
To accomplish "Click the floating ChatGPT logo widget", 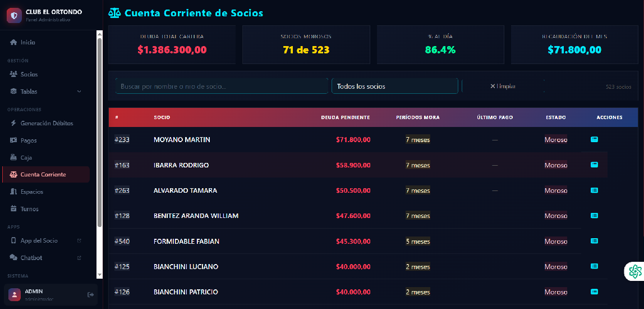I will click(x=635, y=271).
